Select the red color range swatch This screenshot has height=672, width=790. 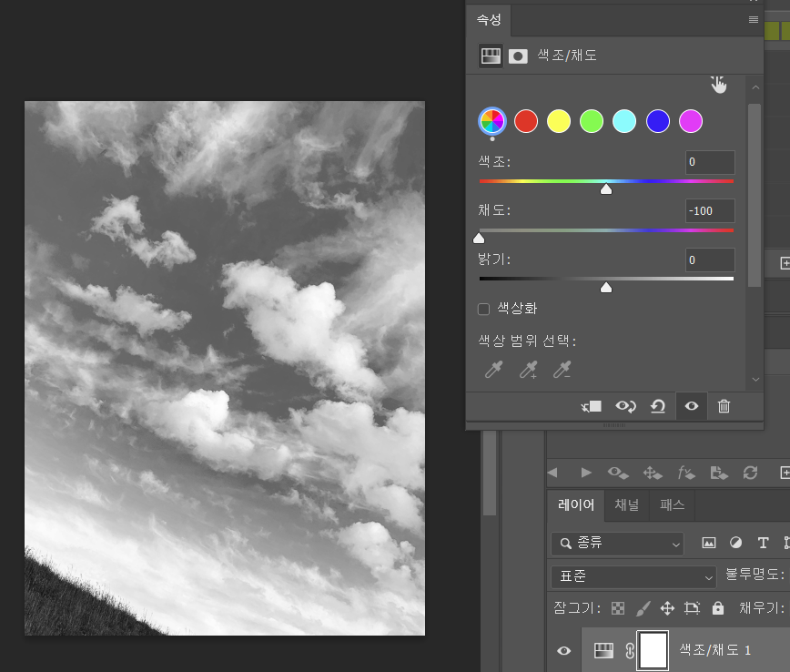click(526, 121)
